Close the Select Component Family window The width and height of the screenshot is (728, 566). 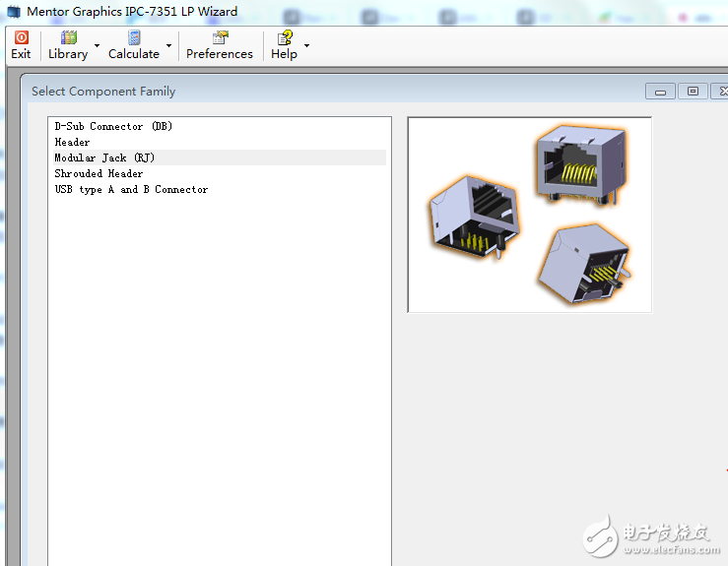point(720,92)
